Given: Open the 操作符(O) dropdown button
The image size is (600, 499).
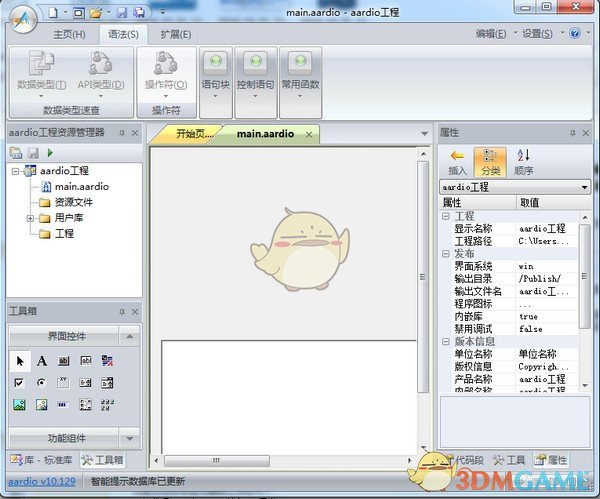Looking at the screenshot, I should coord(166,74).
